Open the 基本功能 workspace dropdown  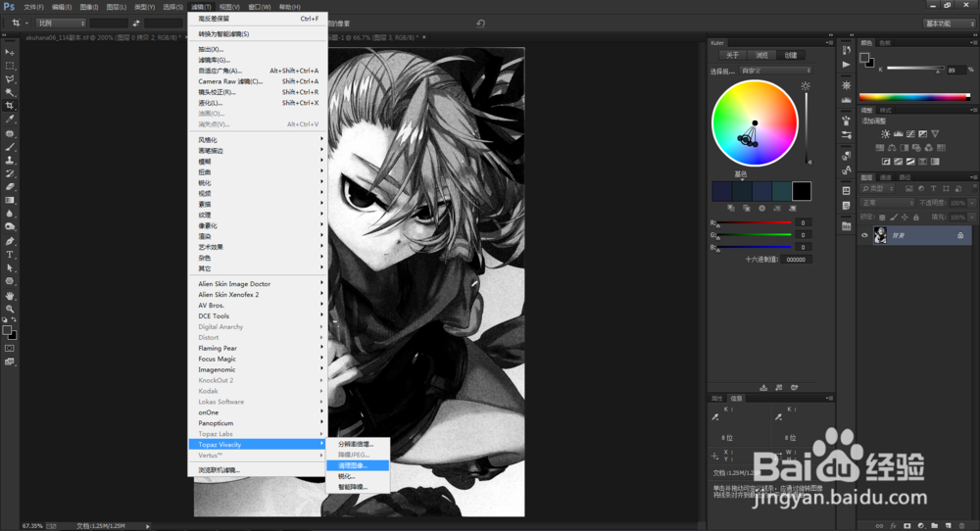pyautogui.click(x=950, y=24)
